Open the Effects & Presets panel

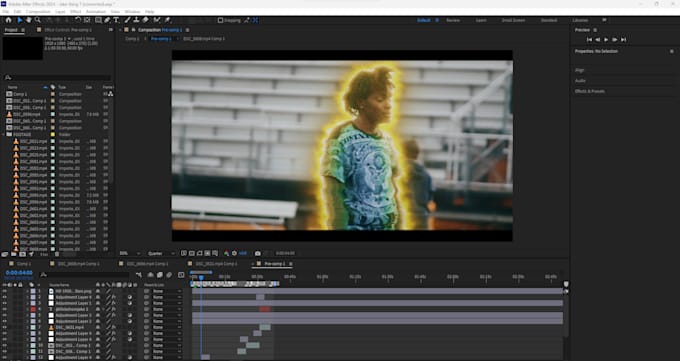(x=589, y=91)
